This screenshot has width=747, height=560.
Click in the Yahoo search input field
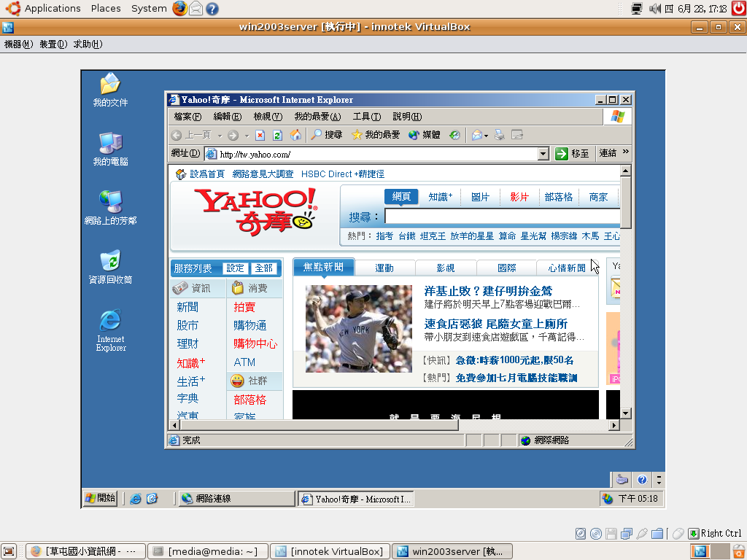tap(502, 217)
